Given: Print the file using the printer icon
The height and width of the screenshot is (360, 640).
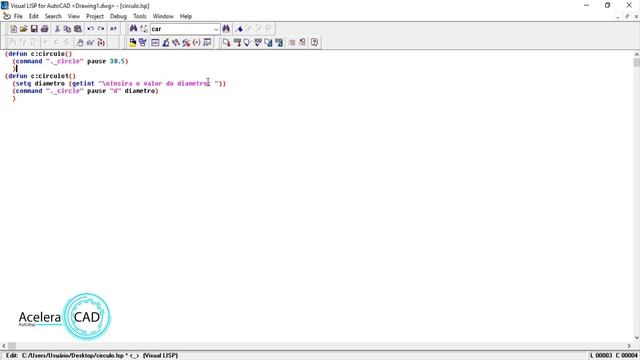Looking at the screenshot, I should (x=45, y=29).
